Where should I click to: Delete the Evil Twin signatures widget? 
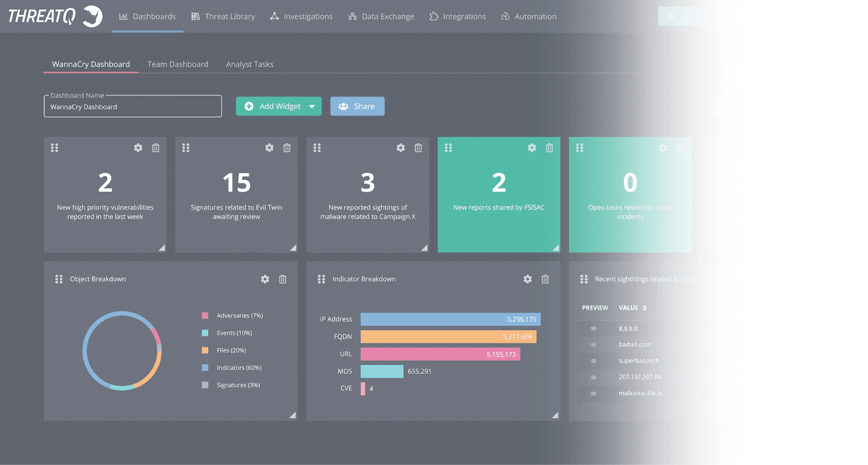(287, 148)
